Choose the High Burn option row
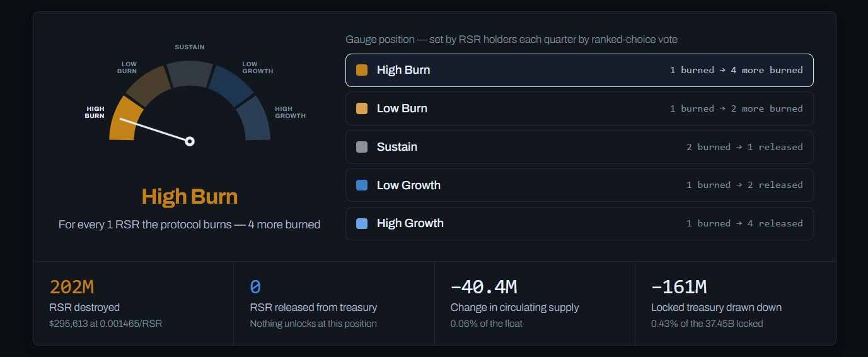 (579, 70)
